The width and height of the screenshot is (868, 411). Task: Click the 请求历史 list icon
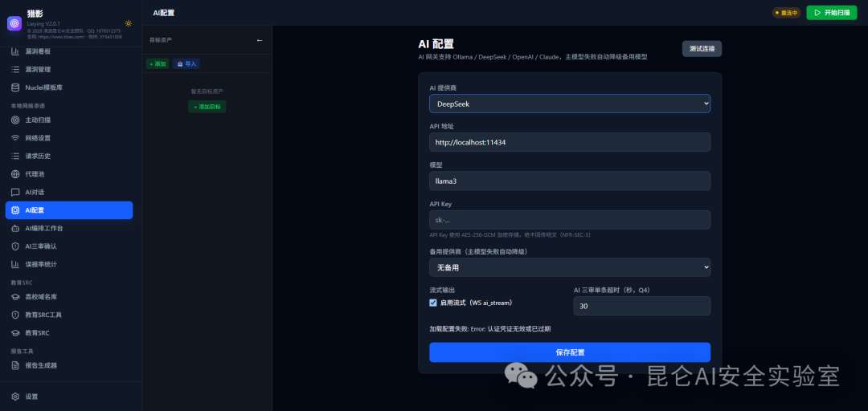point(15,156)
